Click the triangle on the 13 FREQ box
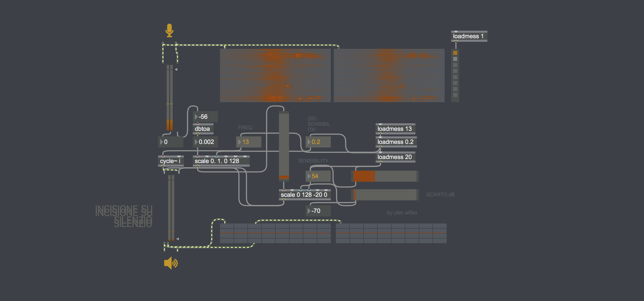644x301 pixels. 239,142
